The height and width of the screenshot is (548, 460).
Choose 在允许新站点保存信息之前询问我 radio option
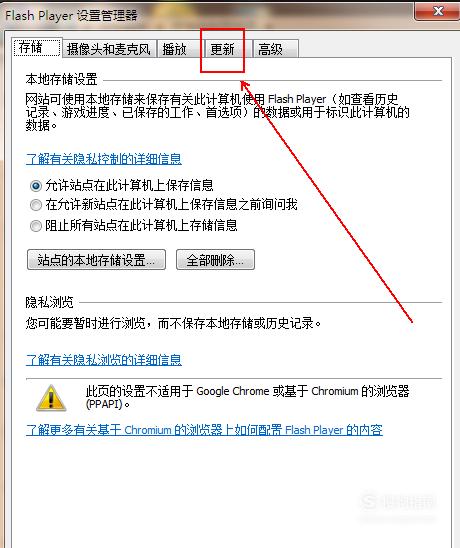pos(36,205)
